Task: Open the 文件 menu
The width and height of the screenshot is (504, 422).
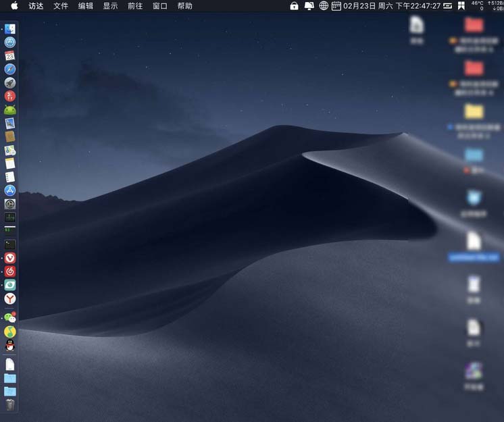Action: [x=61, y=6]
